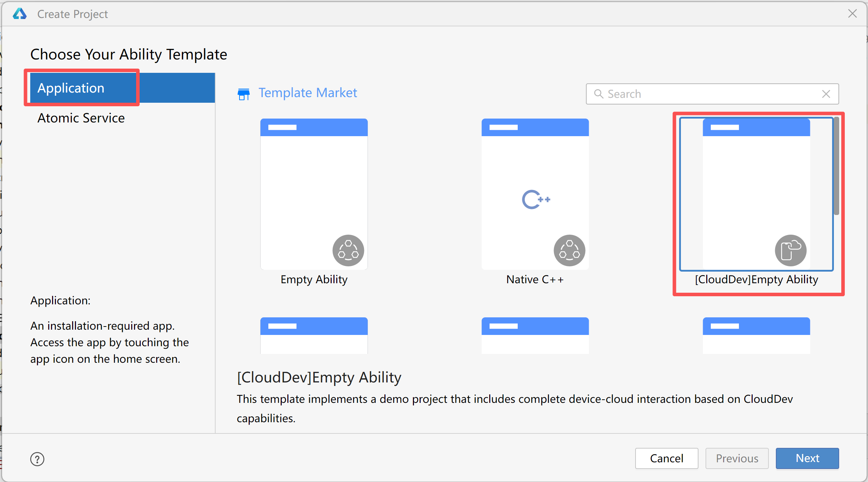
Task: Click the template list scrollbar
Action: 837,166
